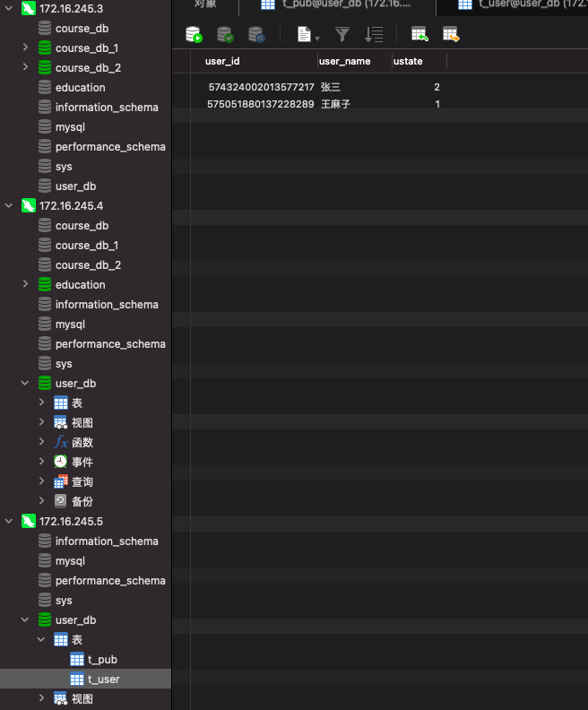This screenshot has height=710, width=588.
Task: Click the green user_db icon under 172.16.245.5
Action: pyautogui.click(x=45, y=619)
